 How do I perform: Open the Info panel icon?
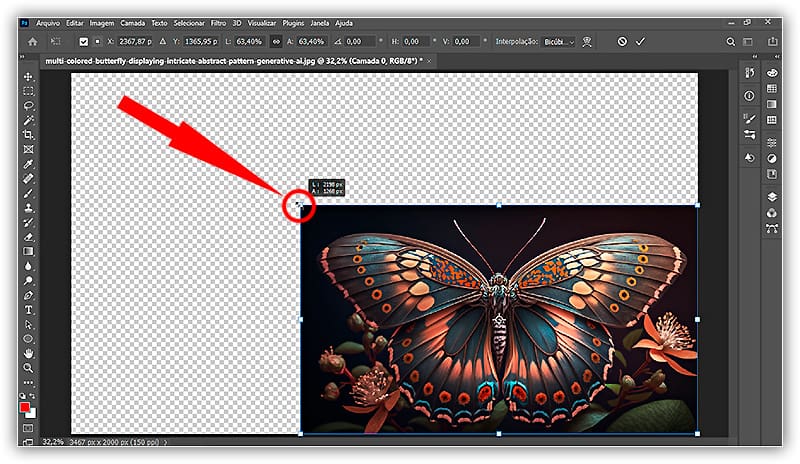749,95
